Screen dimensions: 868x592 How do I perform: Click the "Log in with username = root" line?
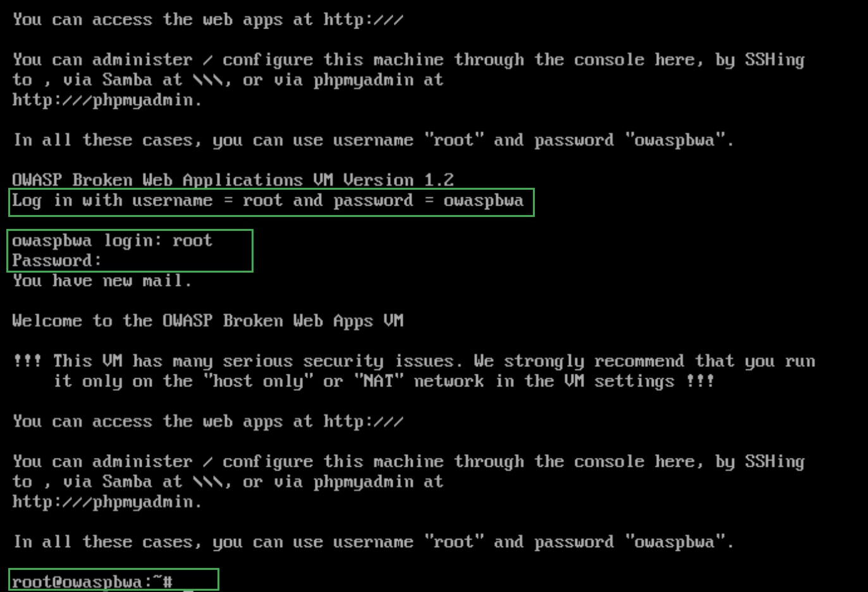coord(267,200)
